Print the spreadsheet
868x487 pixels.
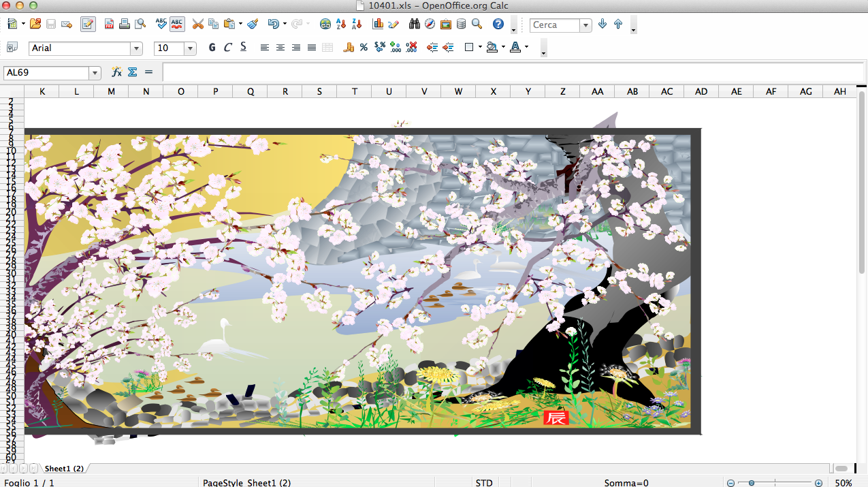tap(125, 25)
